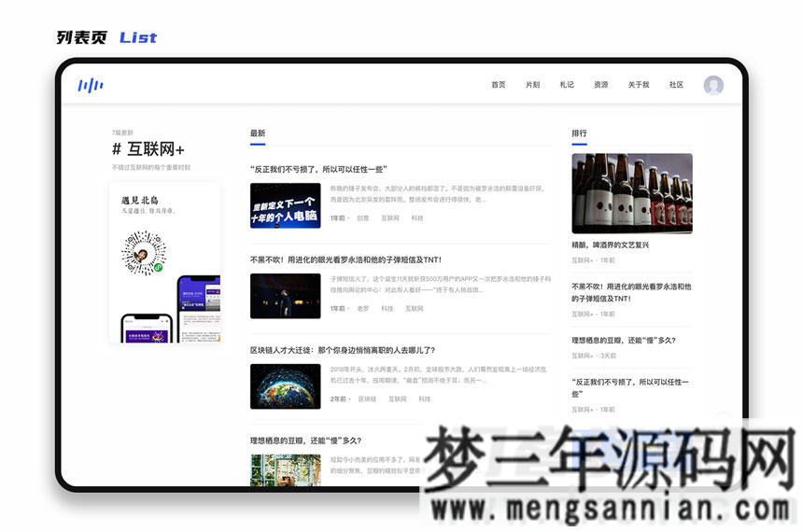Click the 老罗 tag
Screen dimensions: 803x532
[x=362, y=309]
